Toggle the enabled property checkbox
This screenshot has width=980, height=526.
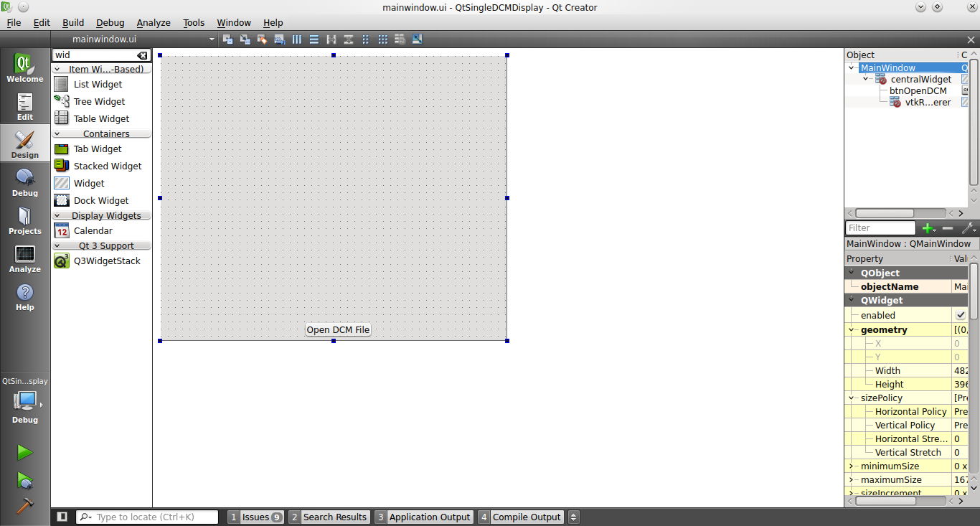click(x=961, y=315)
